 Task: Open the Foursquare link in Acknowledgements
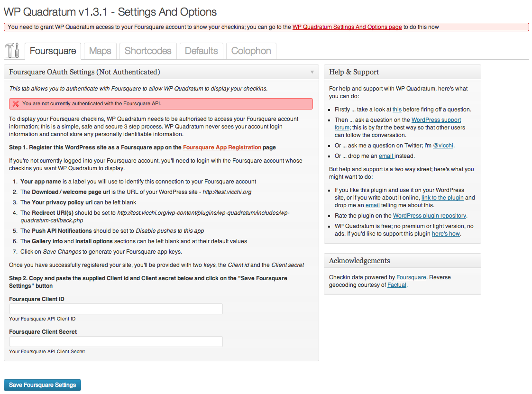(x=411, y=277)
